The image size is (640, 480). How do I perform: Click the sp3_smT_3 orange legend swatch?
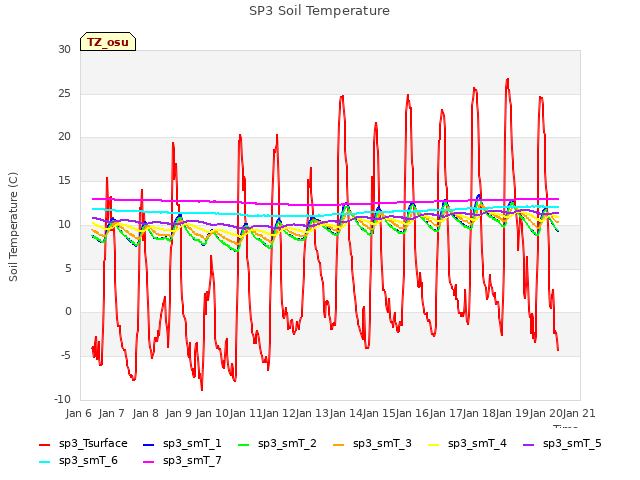click(x=339, y=444)
